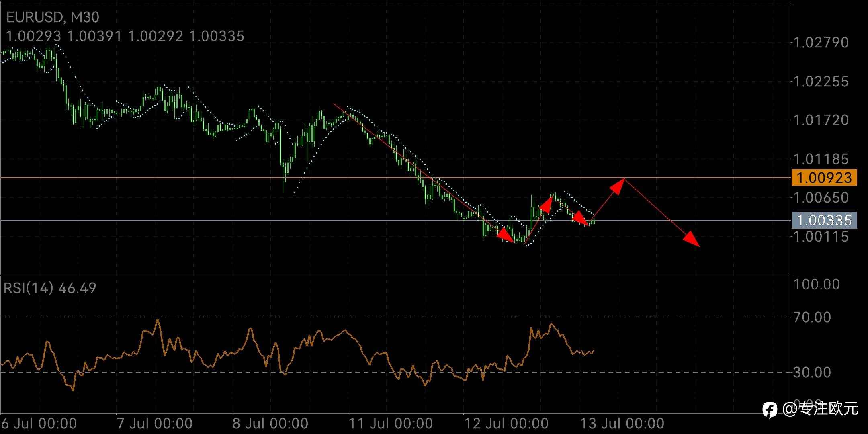Click the red up arrowhead near the 1.00650 peak
The width and height of the screenshot is (868, 434).
point(547,205)
